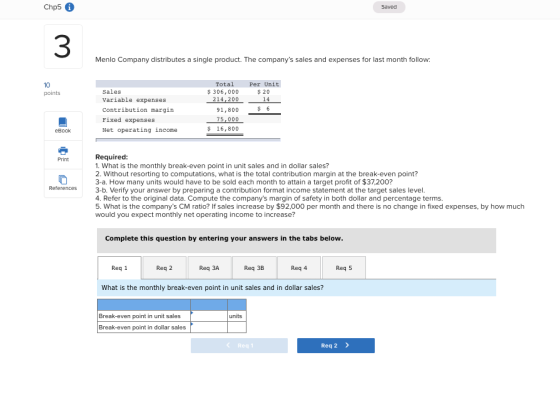Select the Req 1 tab

click(x=119, y=268)
